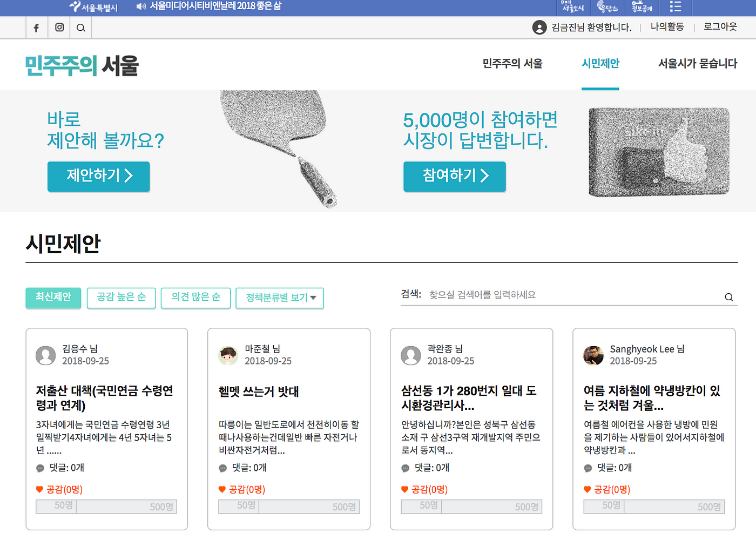Click the 로그아웃 link

point(720,26)
